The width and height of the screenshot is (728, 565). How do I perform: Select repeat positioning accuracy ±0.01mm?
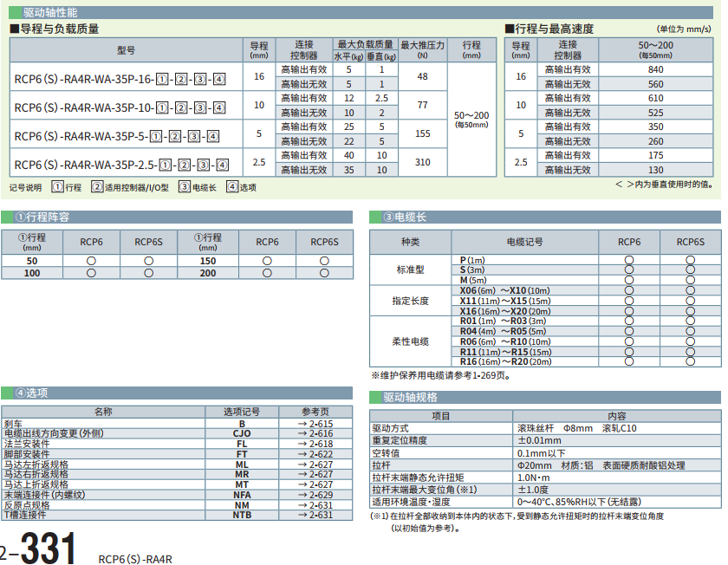tap(539, 440)
